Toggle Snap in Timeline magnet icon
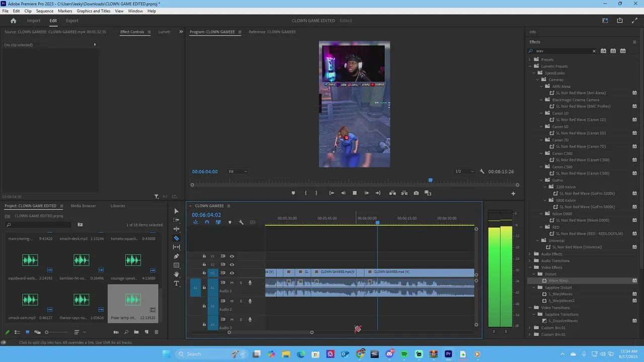 coord(207,222)
